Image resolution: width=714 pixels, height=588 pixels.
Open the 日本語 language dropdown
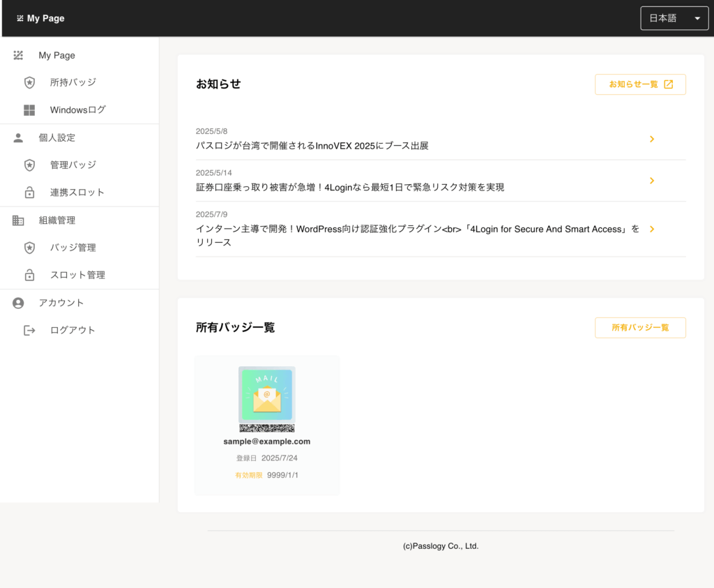674,19
